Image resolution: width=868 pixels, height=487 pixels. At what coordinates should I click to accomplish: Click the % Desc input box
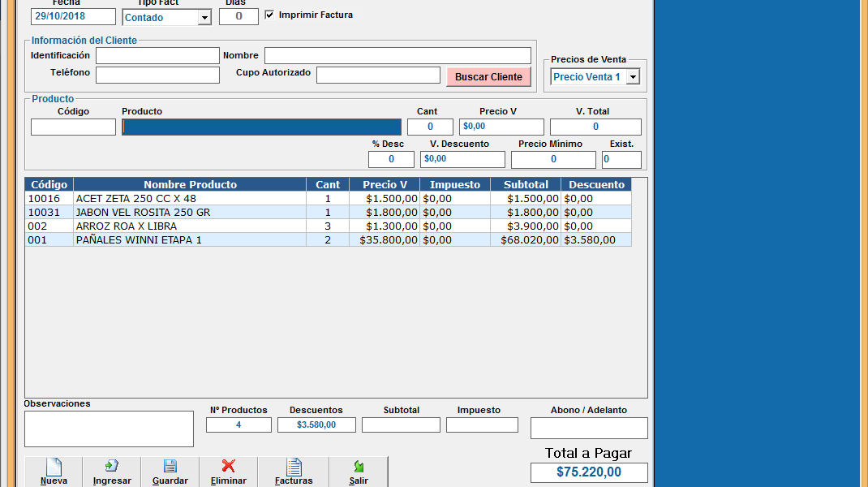coord(391,159)
